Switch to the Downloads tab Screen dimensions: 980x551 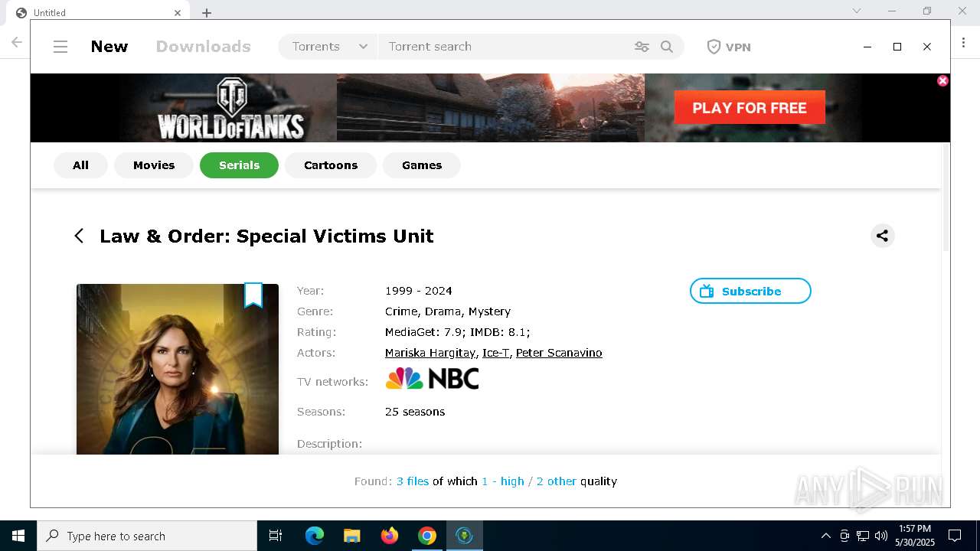pos(204,47)
